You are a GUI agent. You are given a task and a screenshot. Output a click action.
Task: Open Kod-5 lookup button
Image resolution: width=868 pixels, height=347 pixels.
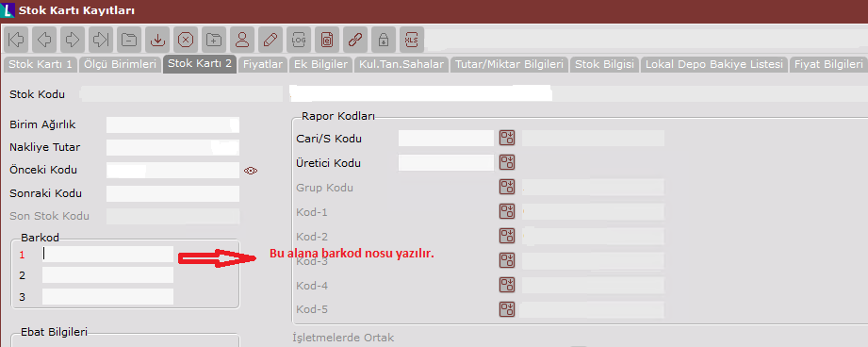pos(507,309)
